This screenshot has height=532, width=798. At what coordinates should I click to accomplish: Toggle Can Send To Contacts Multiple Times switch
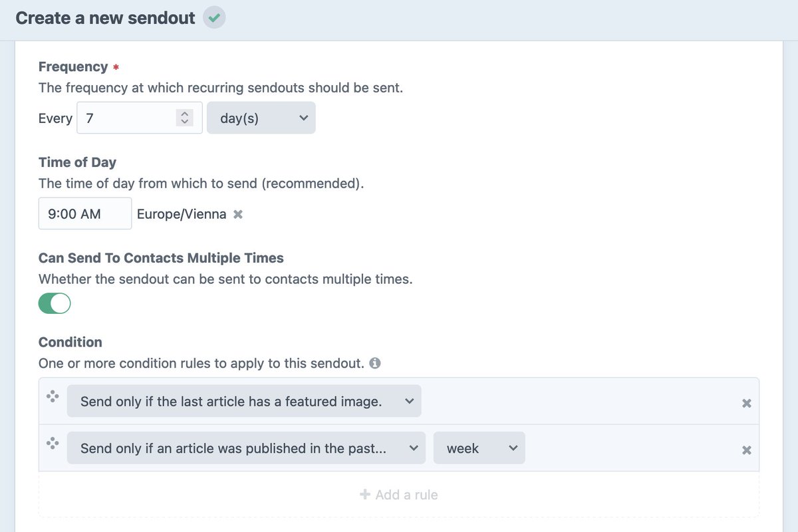point(55,304)
